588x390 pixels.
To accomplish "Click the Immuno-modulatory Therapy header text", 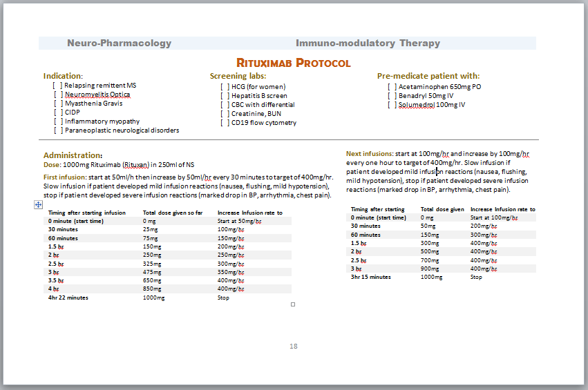I will coord(368,43).
